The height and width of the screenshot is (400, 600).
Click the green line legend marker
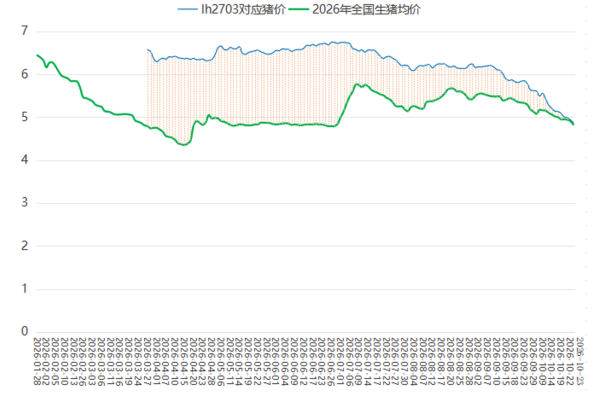pos(298,10)
